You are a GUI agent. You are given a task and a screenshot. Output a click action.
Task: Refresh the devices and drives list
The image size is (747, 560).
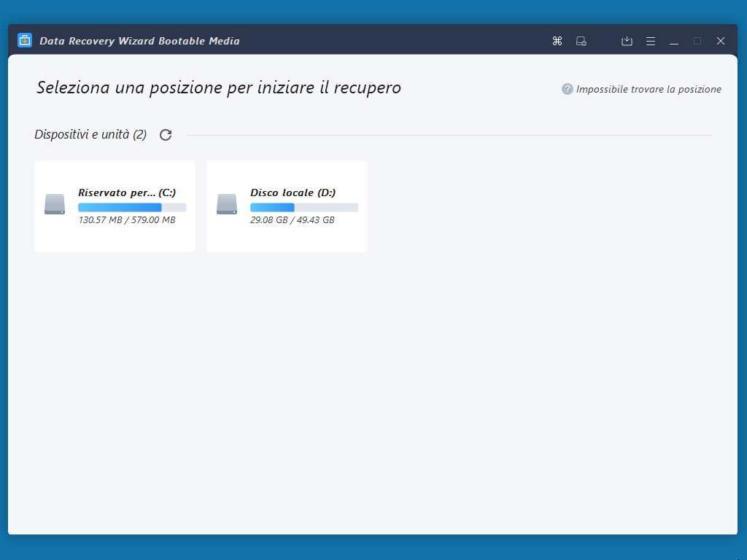click(x=166, y=135)
